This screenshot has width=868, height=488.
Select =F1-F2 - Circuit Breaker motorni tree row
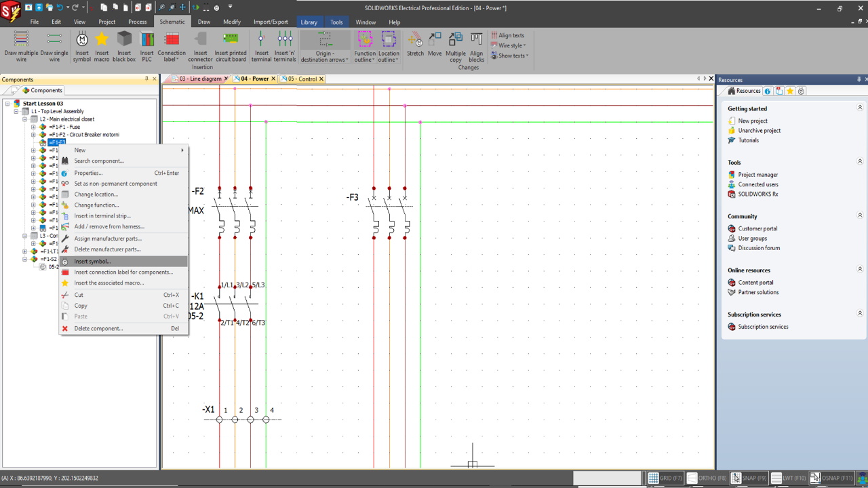pyautogui.click(x=83, y=134)
